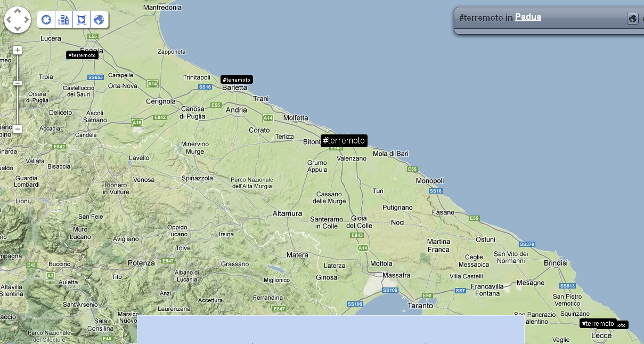The width and height of the screenshot is (644, 344).
Task: Click the #terremoto marker above Lecce
Action: click(598, 324)
